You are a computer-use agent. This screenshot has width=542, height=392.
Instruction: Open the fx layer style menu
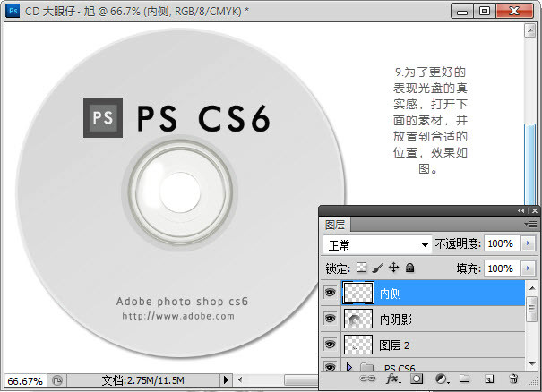pyautogui.click(x=392, y=379)
